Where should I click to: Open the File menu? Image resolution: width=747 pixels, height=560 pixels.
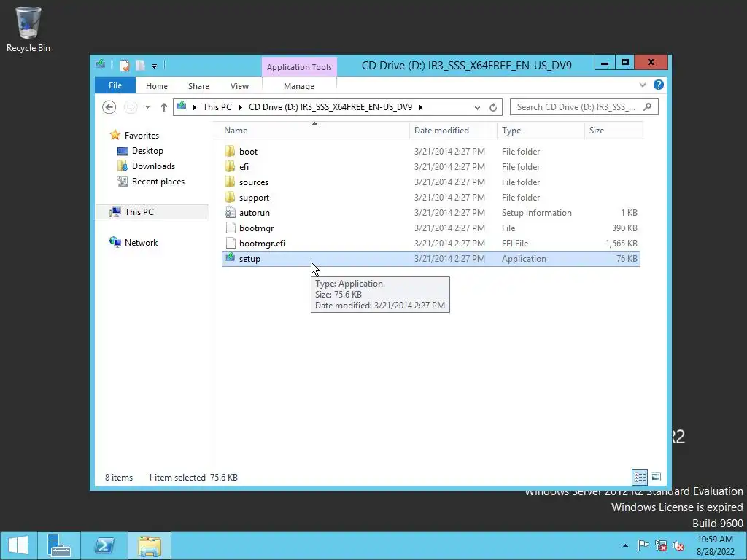click(115, 86)
